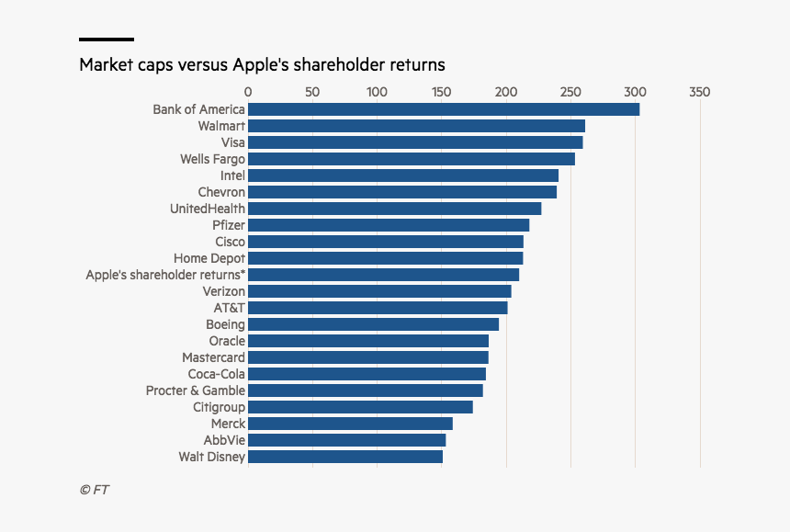
Task: Click the Chevron label on the axis
Action: coord(221,192)
